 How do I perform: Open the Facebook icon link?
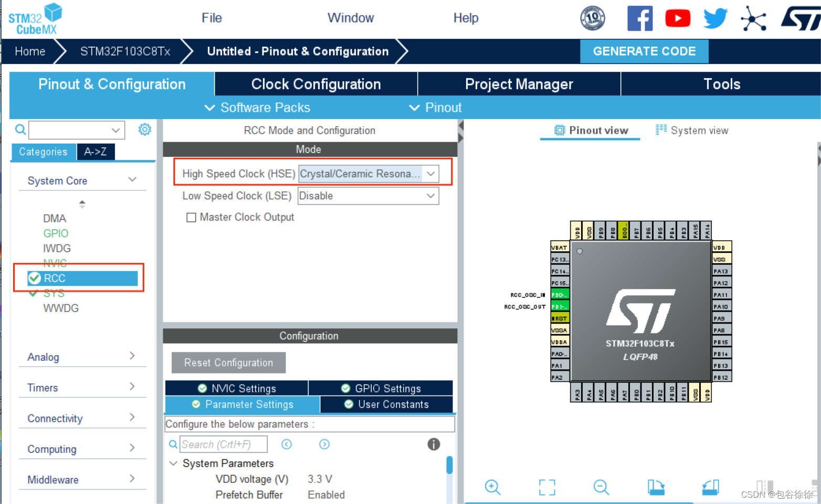click(x=640, y=19)
